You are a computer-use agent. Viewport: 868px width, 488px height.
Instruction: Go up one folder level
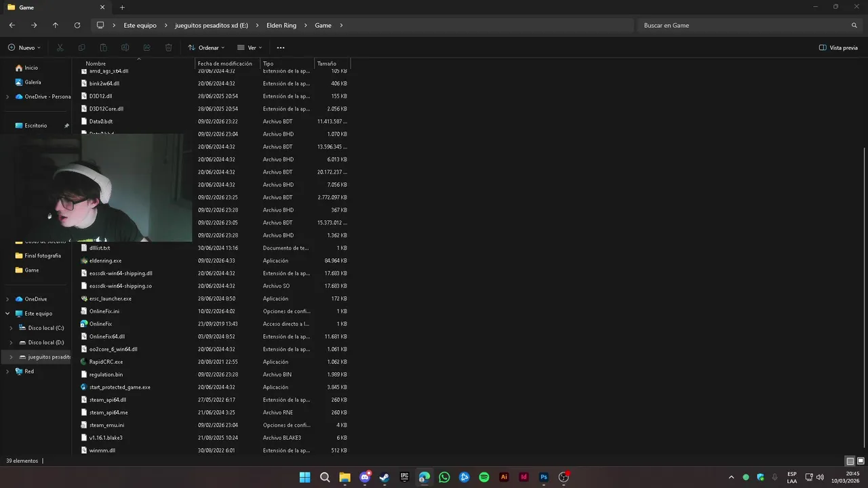tap(56, 25)
